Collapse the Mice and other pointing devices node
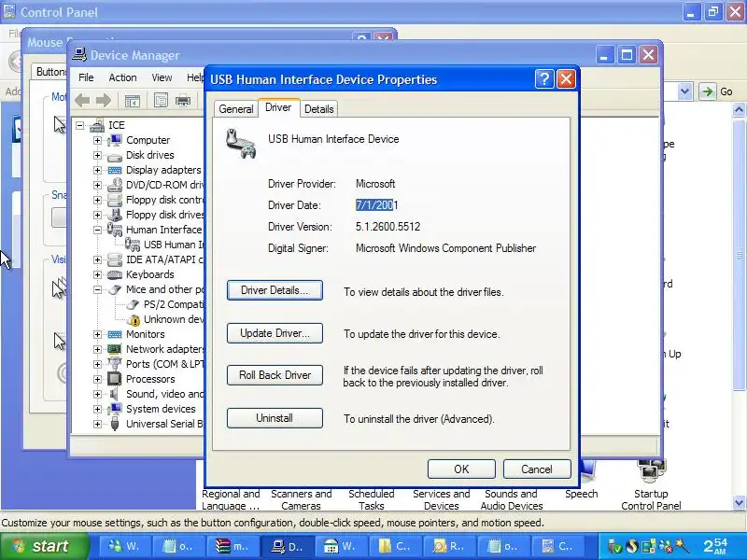 click(x=98, y=289)
